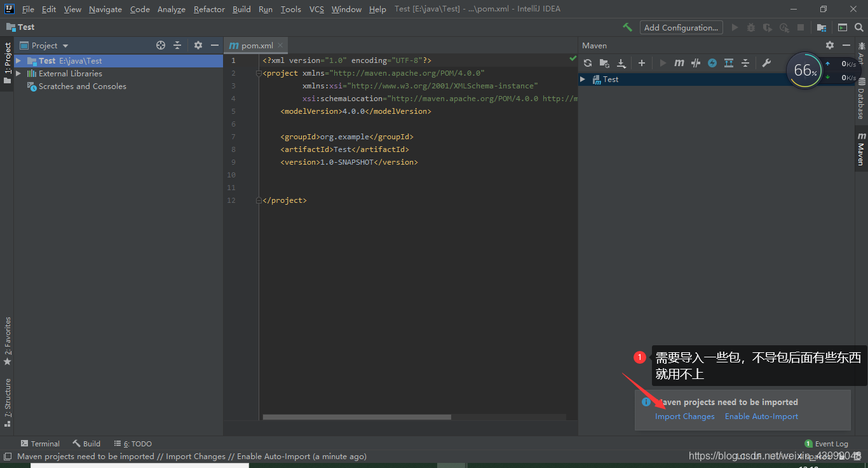This screenshot has width=868, height=468.
Task: Click fold end marker at closing project tag
Action: (259, 200)
